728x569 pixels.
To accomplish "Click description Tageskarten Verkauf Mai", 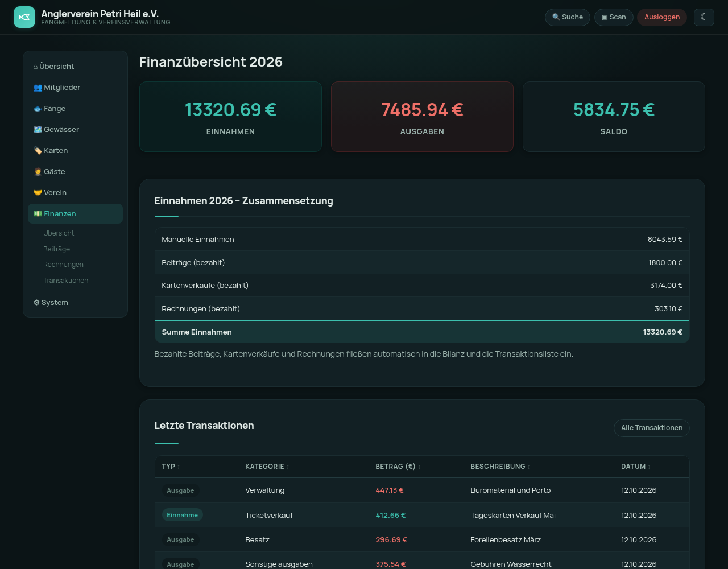I will 513,516.
